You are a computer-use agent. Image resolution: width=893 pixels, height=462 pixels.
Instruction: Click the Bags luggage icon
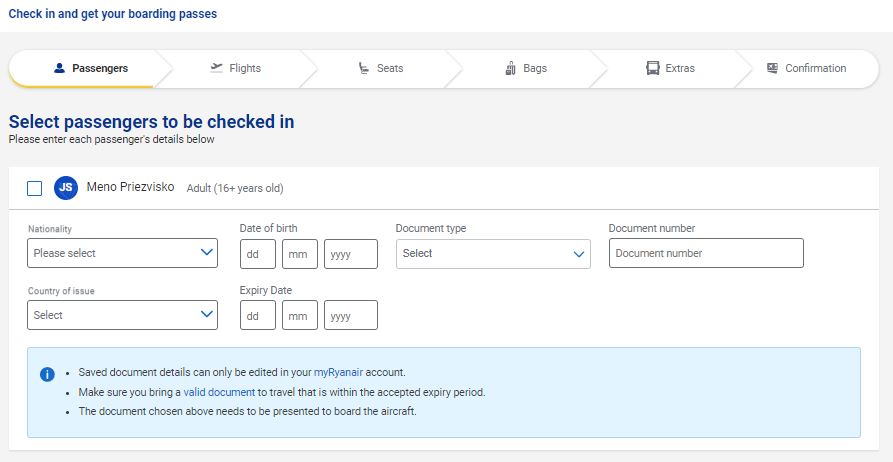511,69
